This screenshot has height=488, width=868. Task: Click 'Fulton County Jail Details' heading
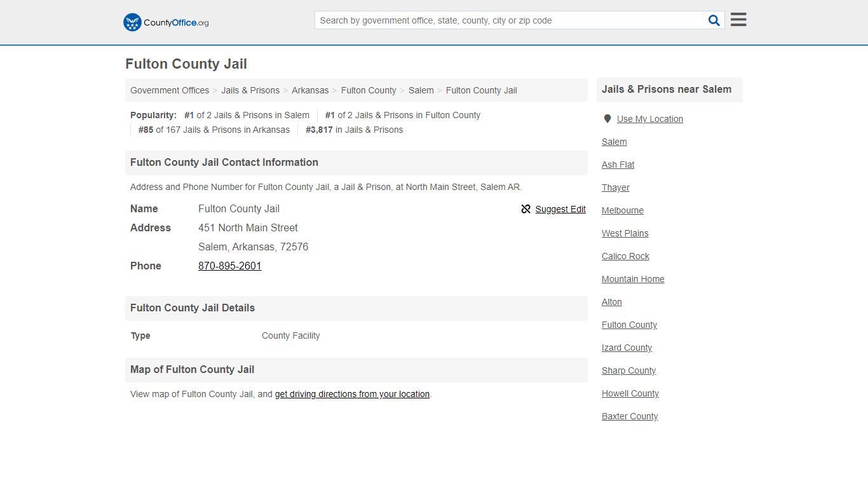(x=193, y=308)
